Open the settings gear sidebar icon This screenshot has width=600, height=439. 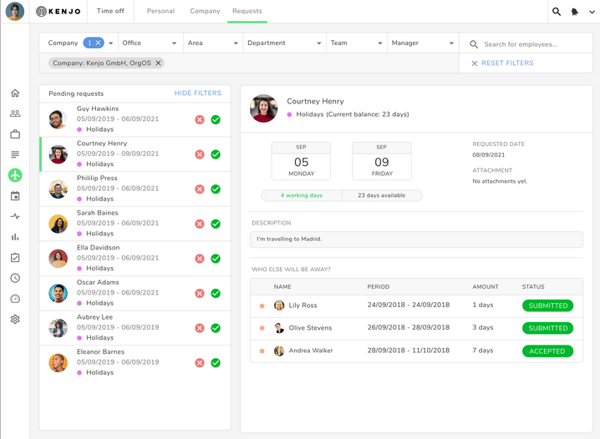click(15, 319)
